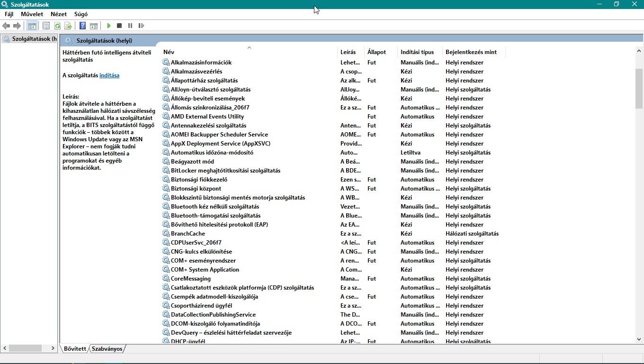Click the Refresh toolbar icon

pyautogui.click(x=57, y=26)
